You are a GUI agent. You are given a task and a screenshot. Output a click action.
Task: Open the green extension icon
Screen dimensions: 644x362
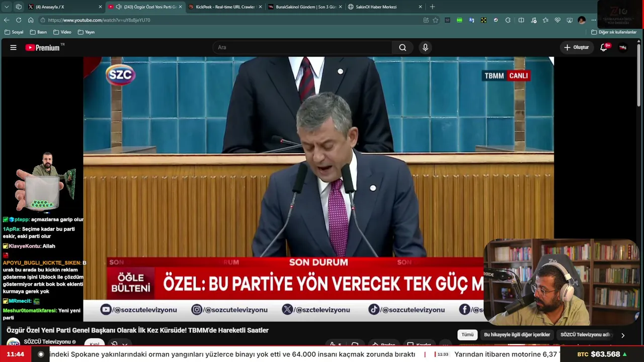click(459, 20)
